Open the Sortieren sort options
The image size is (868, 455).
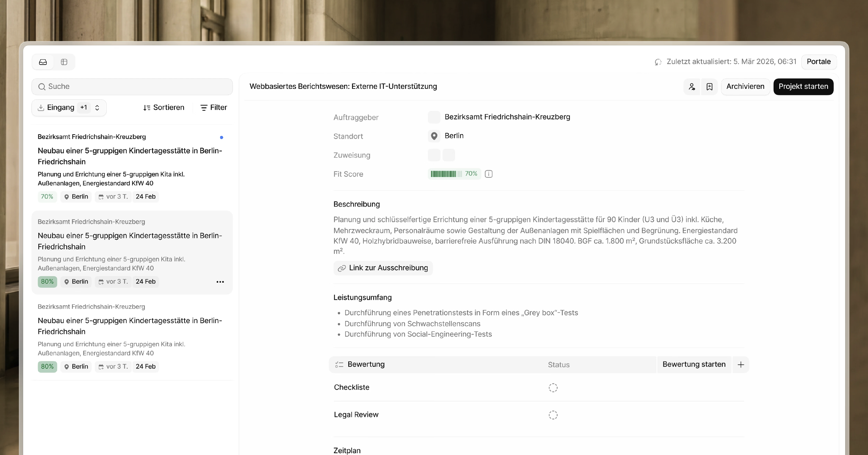(164, 108)
